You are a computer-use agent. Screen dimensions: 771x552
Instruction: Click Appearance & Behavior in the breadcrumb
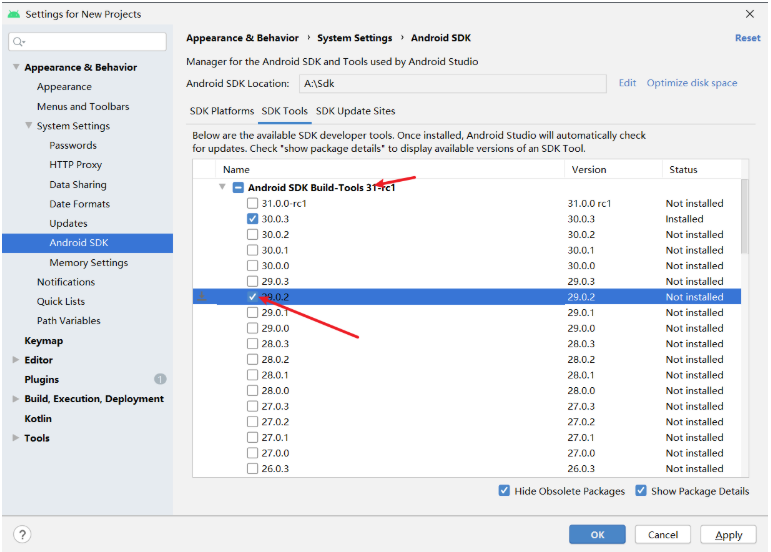coord(242,38)
